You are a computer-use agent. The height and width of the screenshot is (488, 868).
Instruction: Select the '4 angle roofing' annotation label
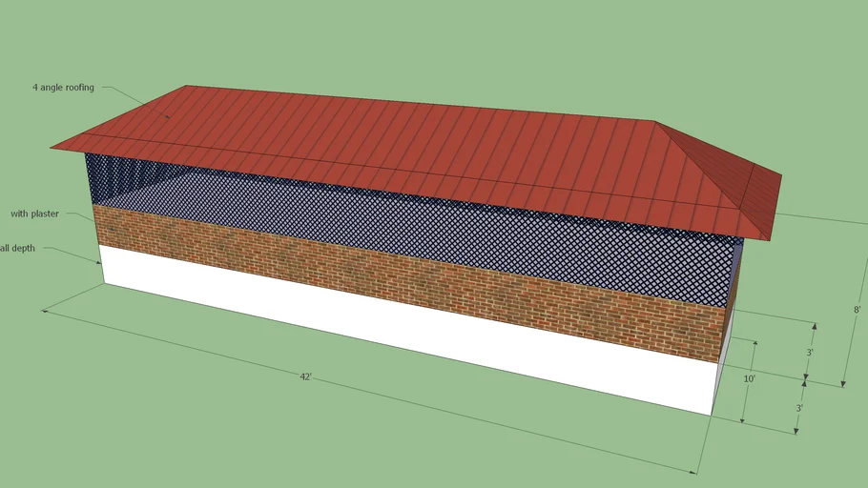[63, 88]
